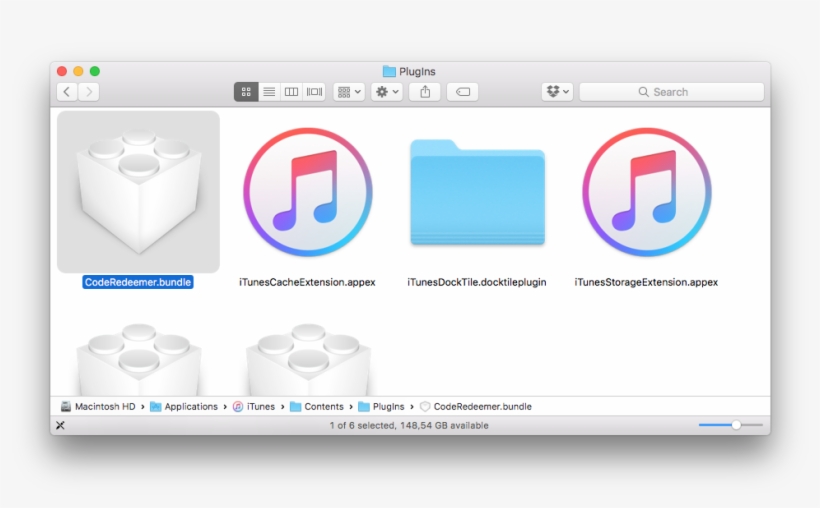The width and height of the screenshot is (820, 508).
Task: Switch to Cover Flow view
Action: 314,92
